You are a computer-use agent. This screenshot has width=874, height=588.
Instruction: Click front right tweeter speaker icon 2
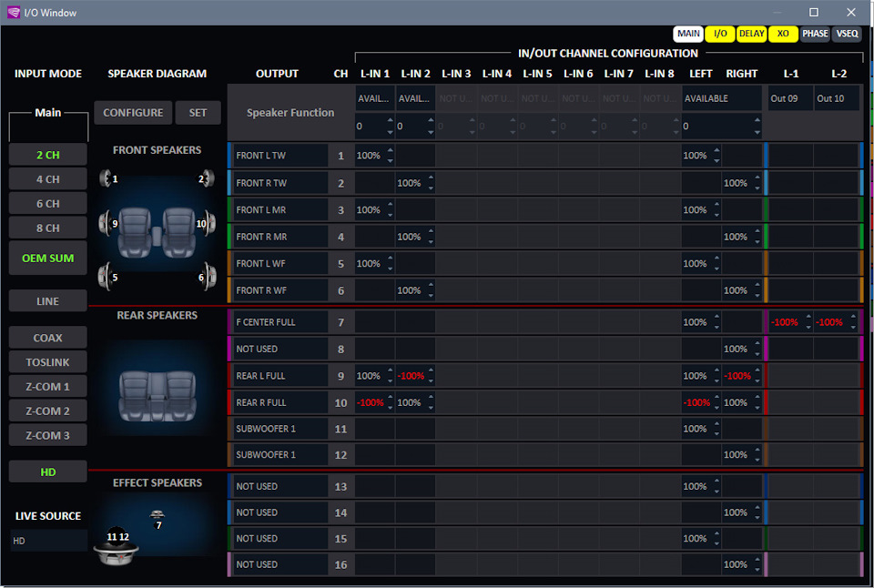(x=208, y=178)
